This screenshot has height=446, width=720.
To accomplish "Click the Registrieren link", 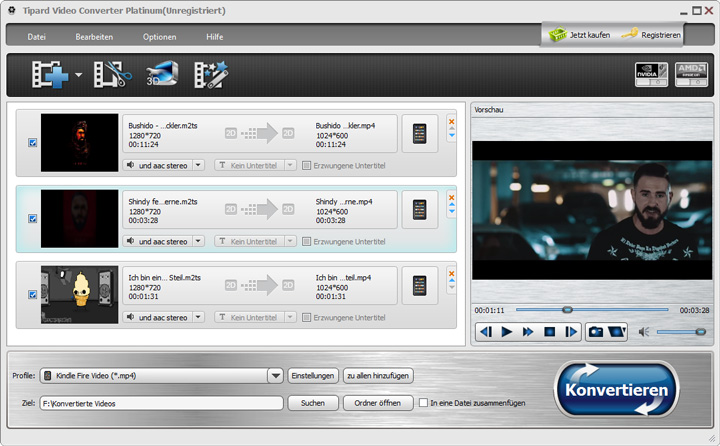I will [661, 35].
